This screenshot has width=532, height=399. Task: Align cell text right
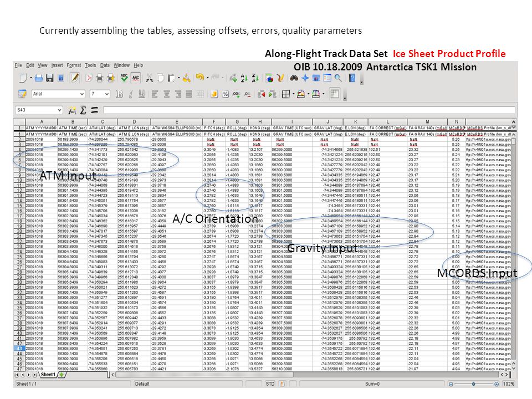click(178, 94)
